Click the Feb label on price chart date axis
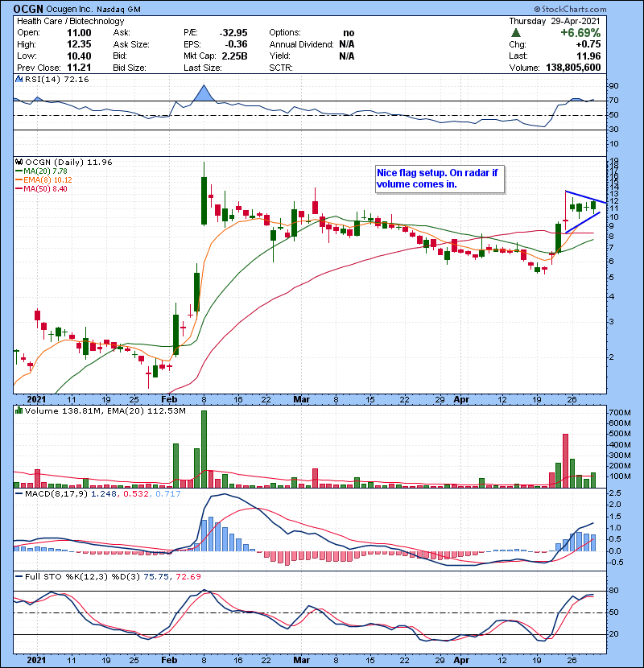This screenshot has width=644, height=668. (169, 400)
